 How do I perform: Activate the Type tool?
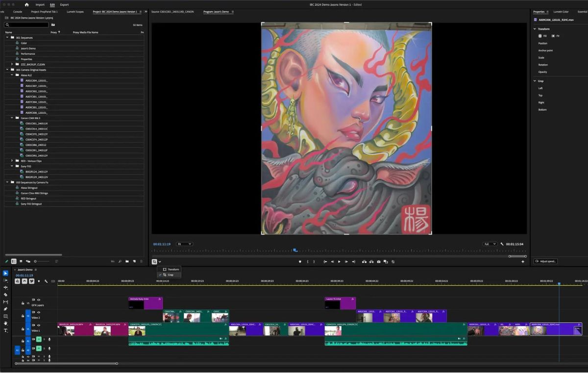tap(5, 331)
